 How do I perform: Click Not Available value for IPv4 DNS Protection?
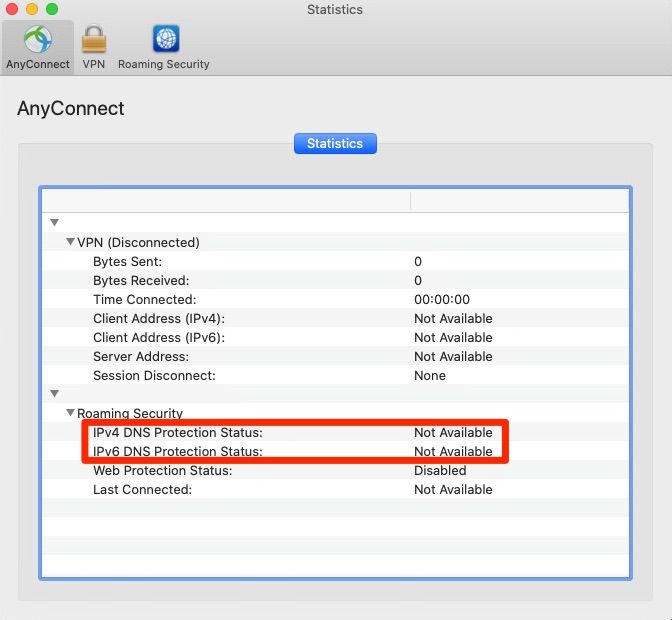(x=453, y=432)
